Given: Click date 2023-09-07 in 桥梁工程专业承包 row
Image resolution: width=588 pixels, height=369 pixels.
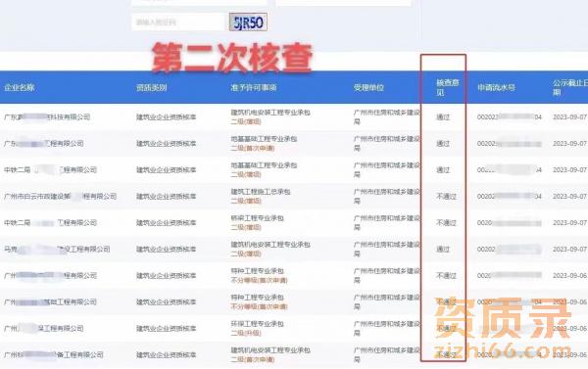Looking at the screenshot, I should [569, 223].
